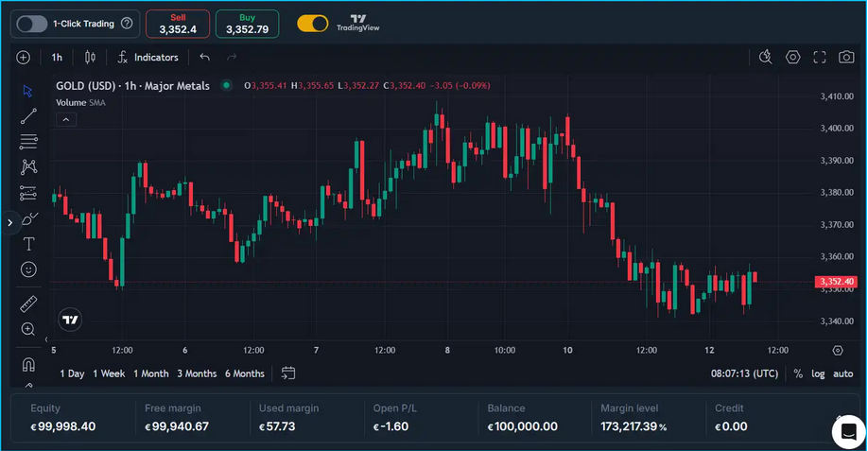Open the candlestick chart type menu
Viewport: 868px width, 451px height.
pyautogui.click(x=90, y=58)
